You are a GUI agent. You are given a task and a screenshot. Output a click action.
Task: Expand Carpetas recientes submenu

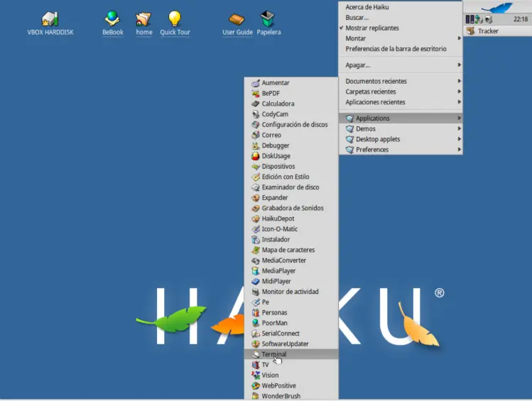coord(401,92)
